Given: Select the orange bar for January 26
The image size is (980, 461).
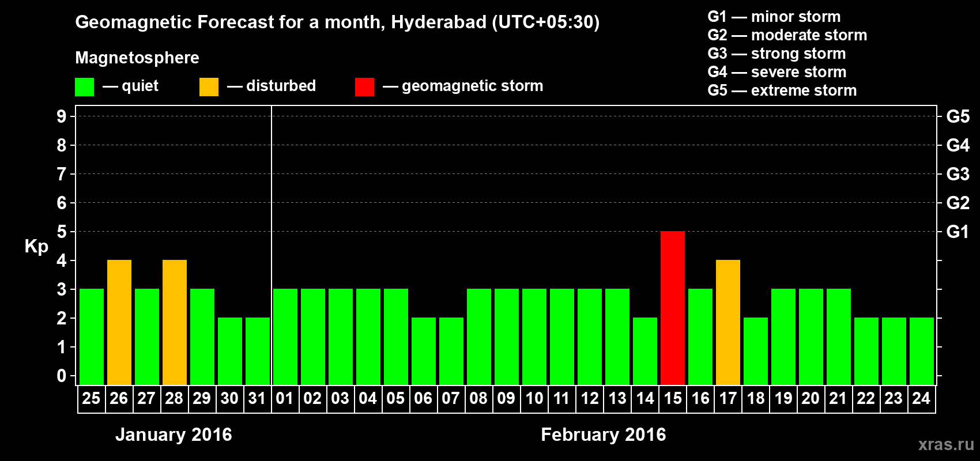Looking at the screenshot, I should click(x=119, y=323).
